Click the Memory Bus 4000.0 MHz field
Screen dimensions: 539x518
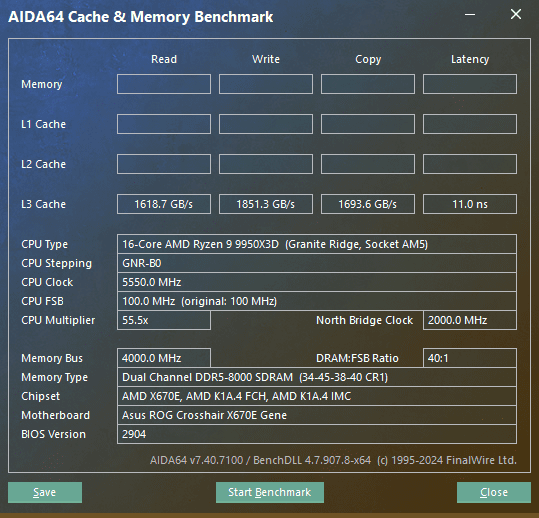pyautogui.click(x=164, y=358)
